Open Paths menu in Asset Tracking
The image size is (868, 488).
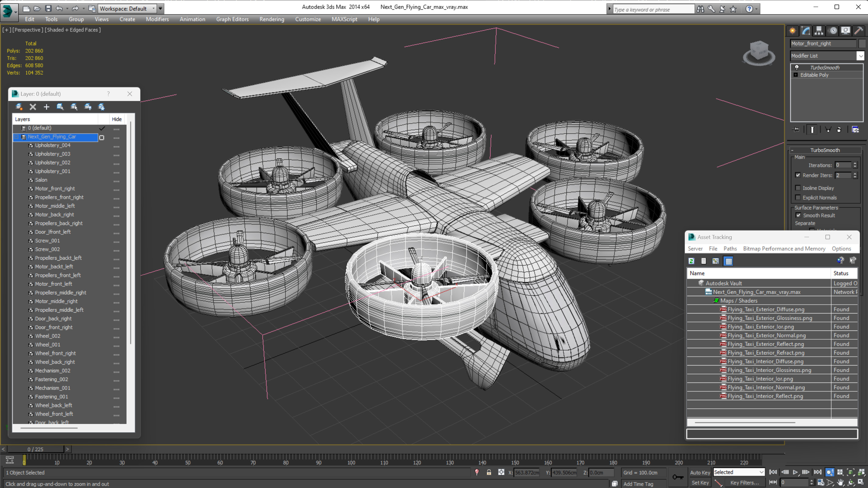[x=730, y=248]
